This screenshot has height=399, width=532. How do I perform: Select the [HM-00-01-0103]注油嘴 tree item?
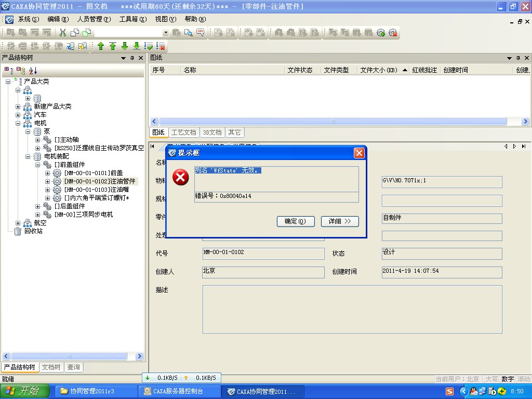click(x=96, y=190)
